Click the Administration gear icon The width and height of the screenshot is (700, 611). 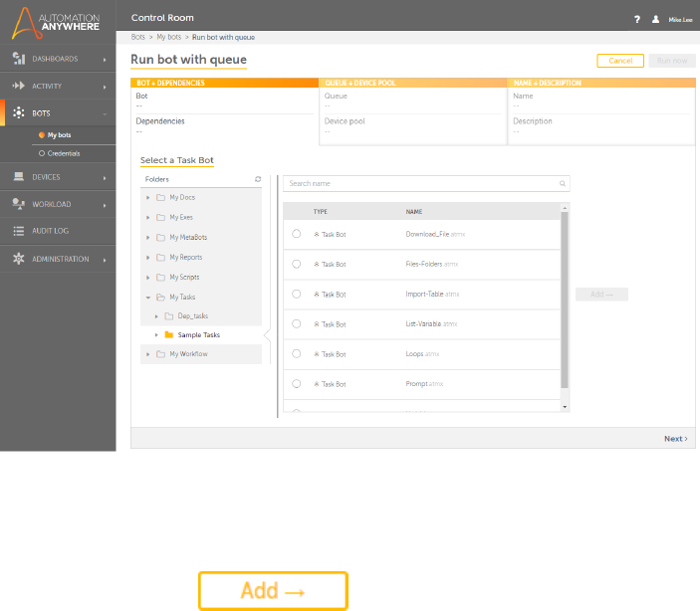coord(18,259)
